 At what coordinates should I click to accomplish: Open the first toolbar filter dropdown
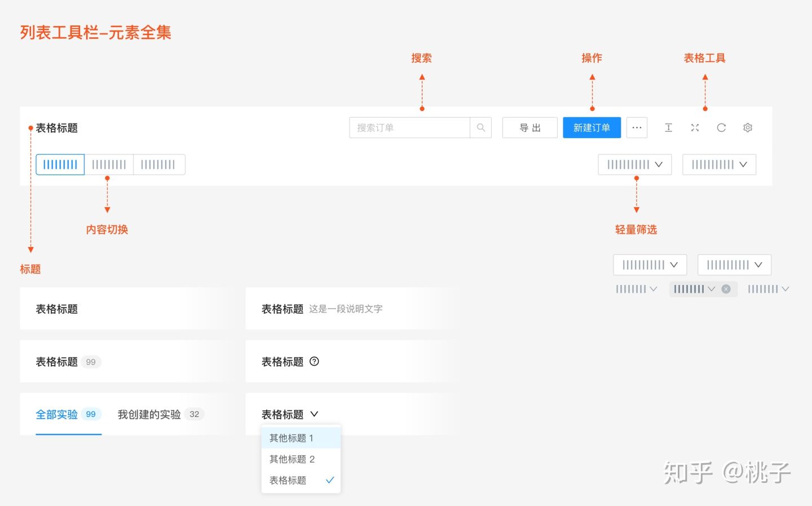click(x=634, y=165)
